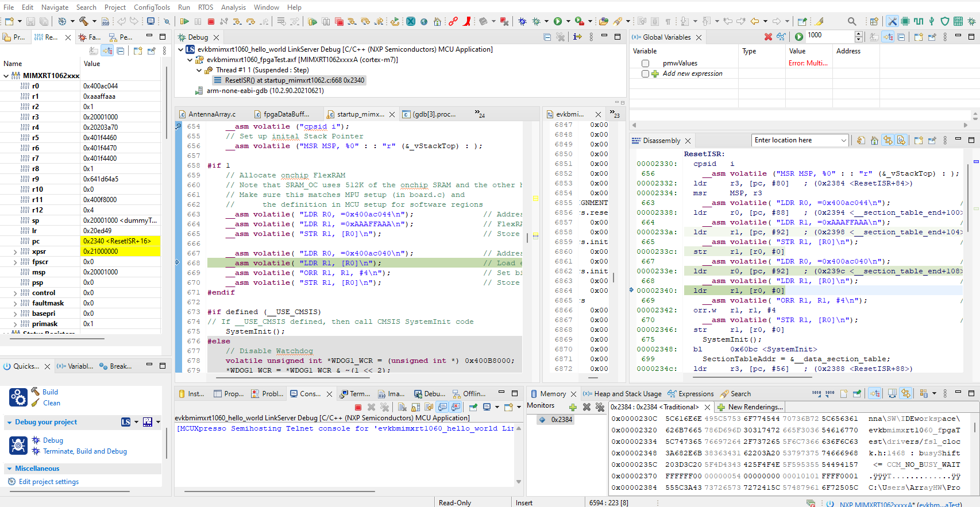
Task: Click the Edit project settings link
Action: (49, 482)
